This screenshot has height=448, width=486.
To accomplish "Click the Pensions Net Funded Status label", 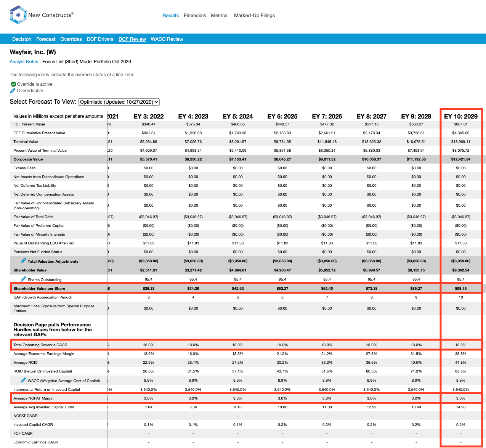I will 38,252.
